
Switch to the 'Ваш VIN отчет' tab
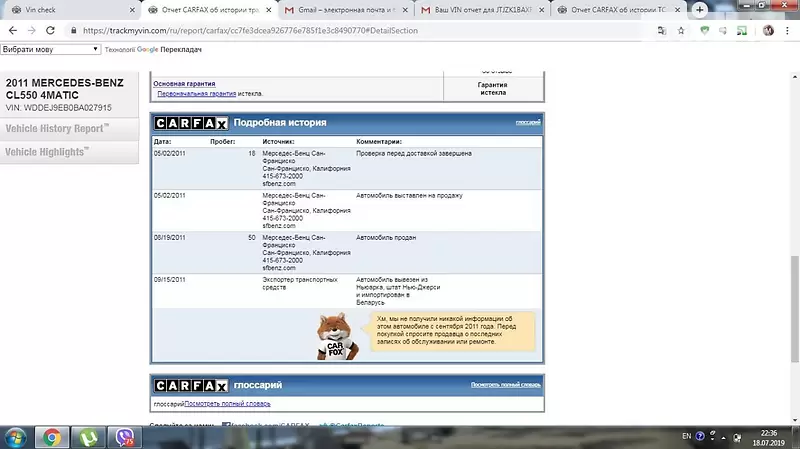(483, 10)
